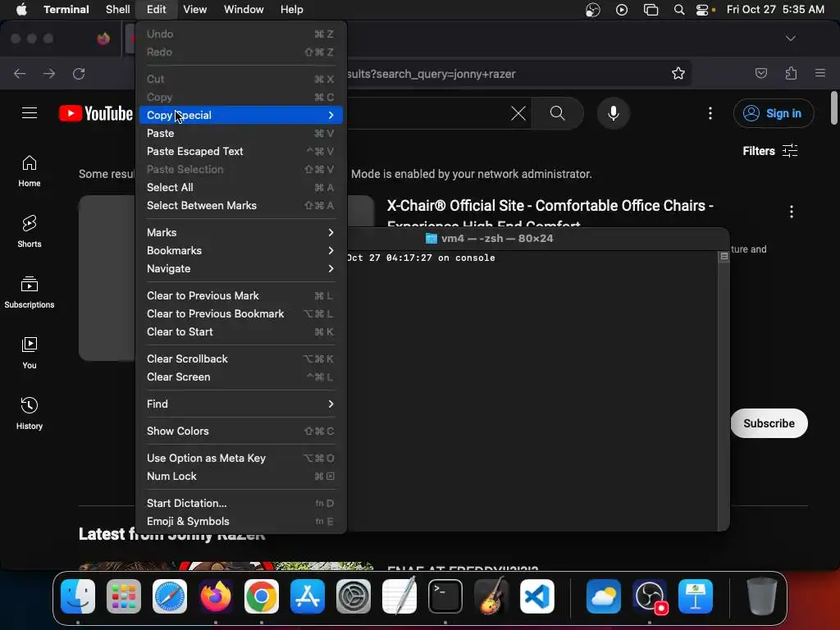Click the YouTube logo
Screen dimensions: 840x630
pos(96,113)
